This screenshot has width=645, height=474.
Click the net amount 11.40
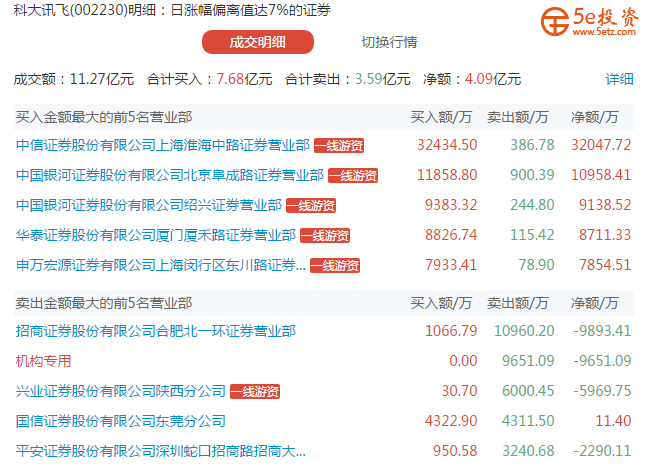point(613,421)
